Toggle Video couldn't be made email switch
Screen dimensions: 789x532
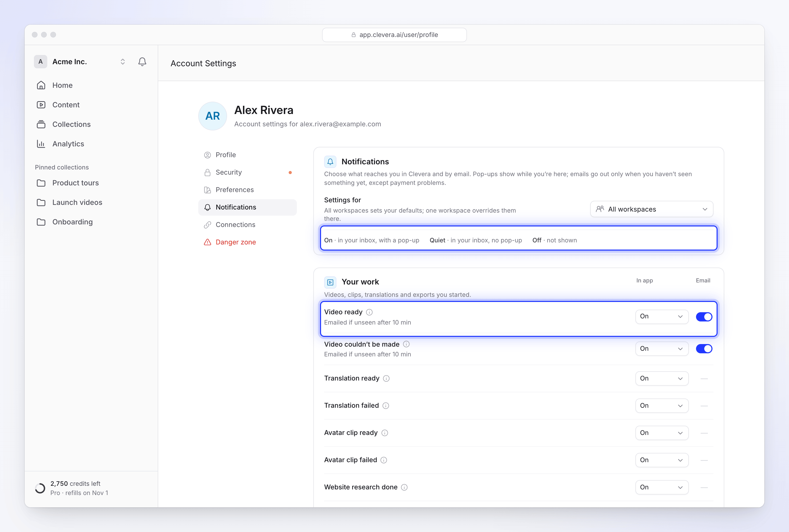coord(704,349)
